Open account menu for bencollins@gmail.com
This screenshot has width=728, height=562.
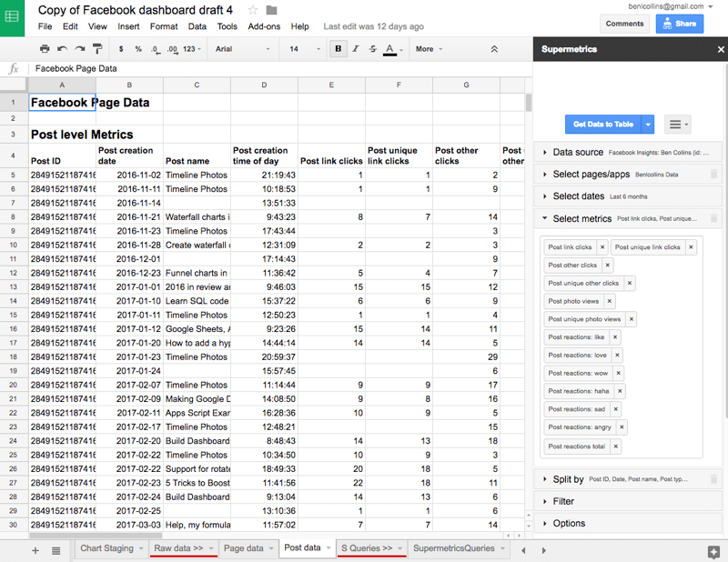tap(671, 6)
